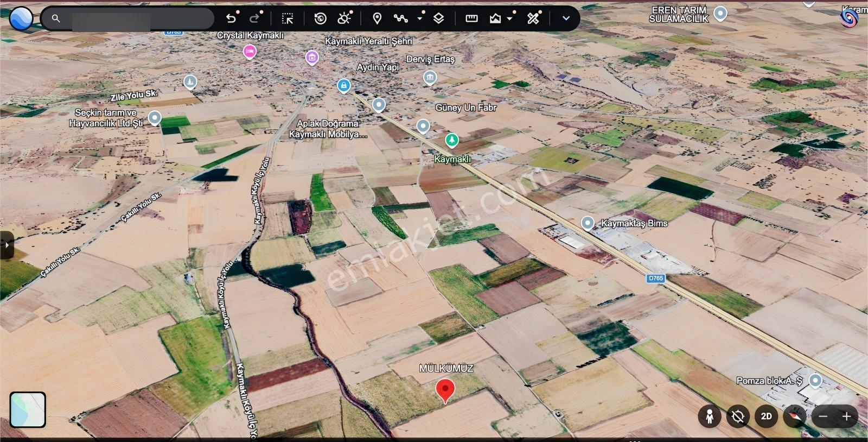868x442 pixels.
Task: Add a placemark with pin tool
Action: pyautogui.click(x=377, y=18)
